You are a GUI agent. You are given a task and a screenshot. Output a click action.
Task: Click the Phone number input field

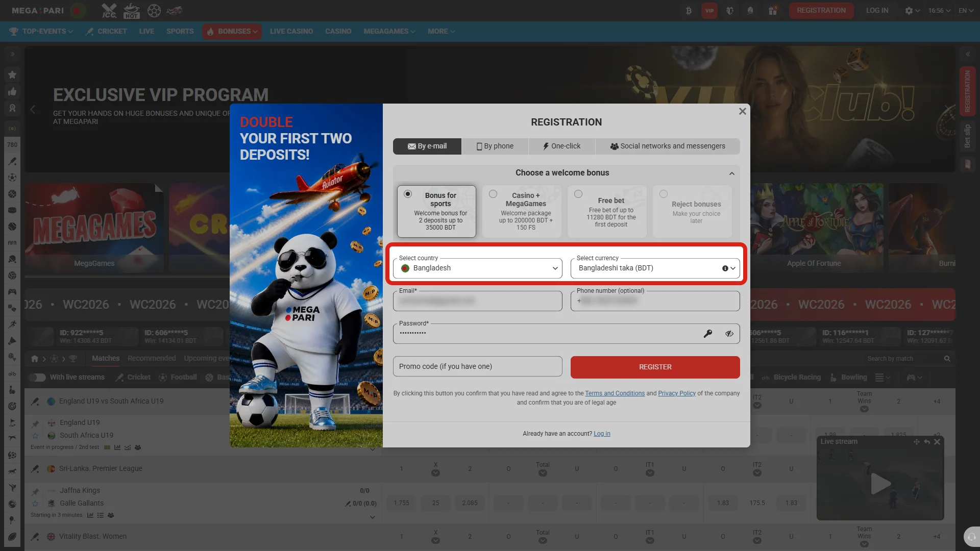(655, 301)
